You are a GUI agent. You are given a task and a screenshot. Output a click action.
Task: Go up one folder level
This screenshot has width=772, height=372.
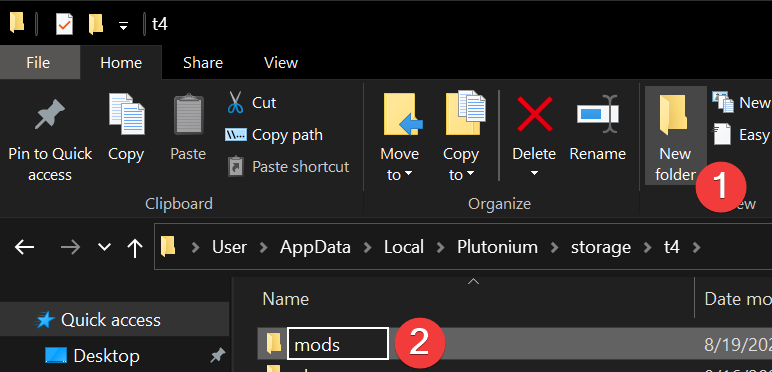pos(134,247)
